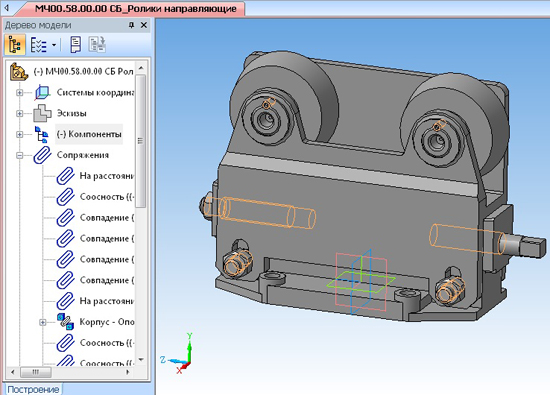Click the Сопряжения paperclip icon
The image size is (550, 395).
tap(42, 155)
